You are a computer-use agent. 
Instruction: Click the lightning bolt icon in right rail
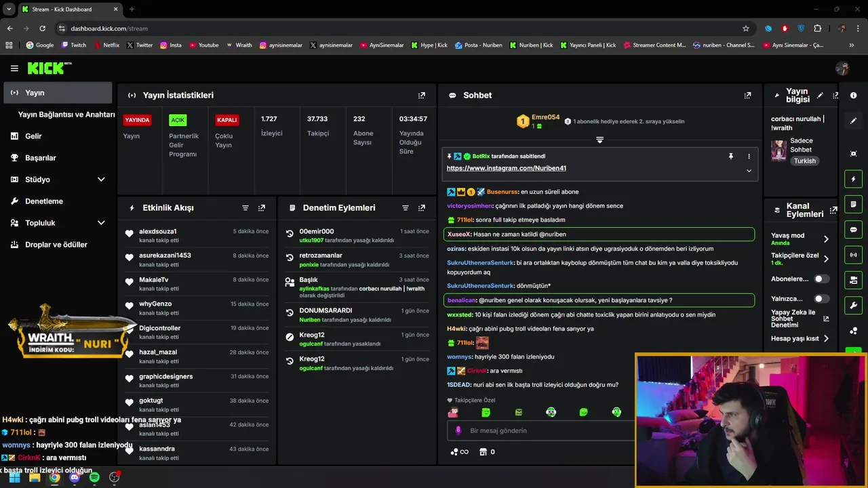[854, 179]
